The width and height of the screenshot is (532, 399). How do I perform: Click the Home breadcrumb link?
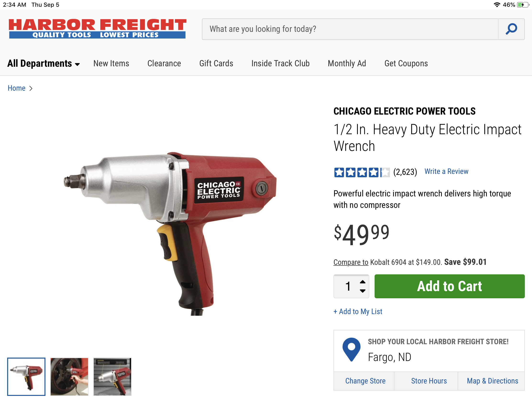[16, 88]
